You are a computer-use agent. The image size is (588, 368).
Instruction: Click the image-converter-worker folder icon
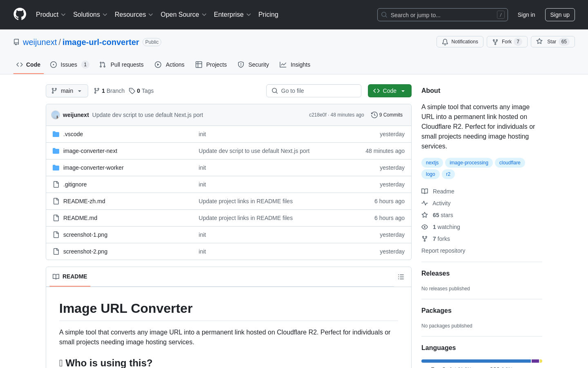[x=56, y=168]
